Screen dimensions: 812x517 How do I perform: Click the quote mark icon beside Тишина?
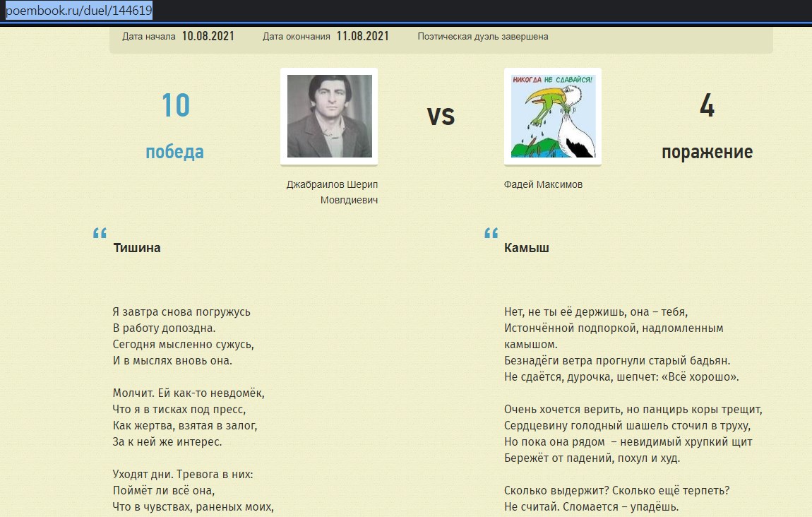[100, 234]
